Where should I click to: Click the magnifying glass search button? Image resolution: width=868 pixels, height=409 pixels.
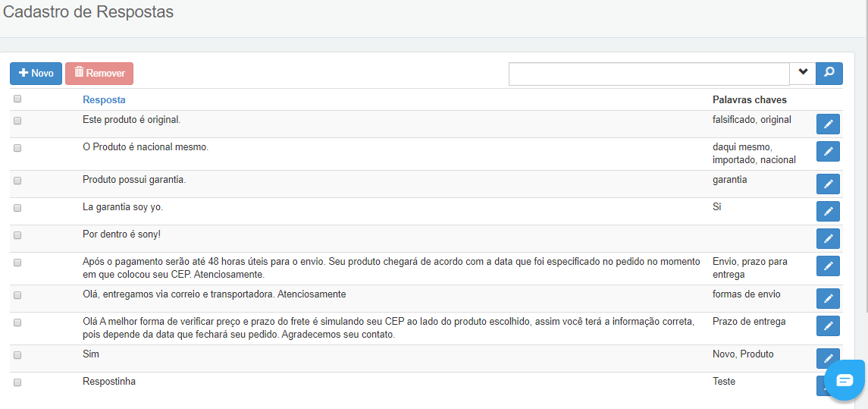(x=829, y=73)
